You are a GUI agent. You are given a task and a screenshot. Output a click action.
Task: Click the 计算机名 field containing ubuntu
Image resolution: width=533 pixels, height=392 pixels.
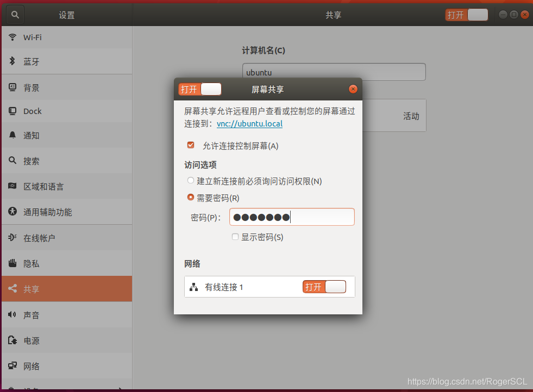tap(334, 72)
